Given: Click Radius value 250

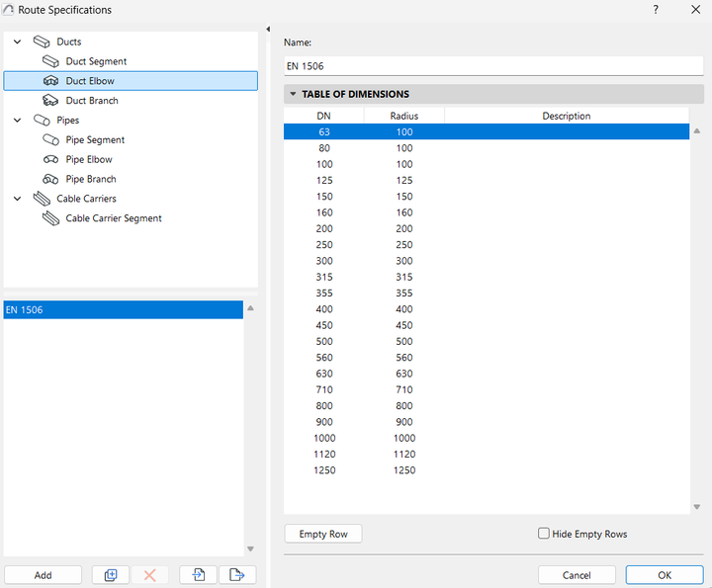Looking at the screenshot, I should click(x=404, y=244).
